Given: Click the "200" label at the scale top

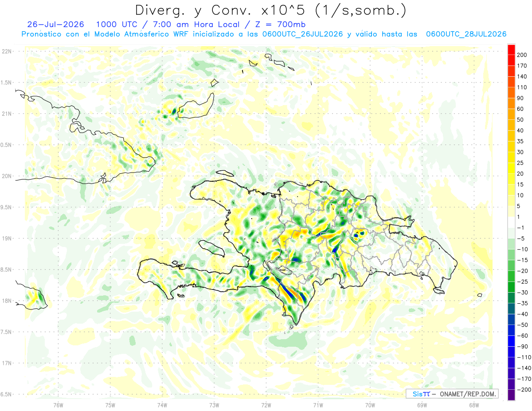Looking at the screenshot, I should (523, 55).
